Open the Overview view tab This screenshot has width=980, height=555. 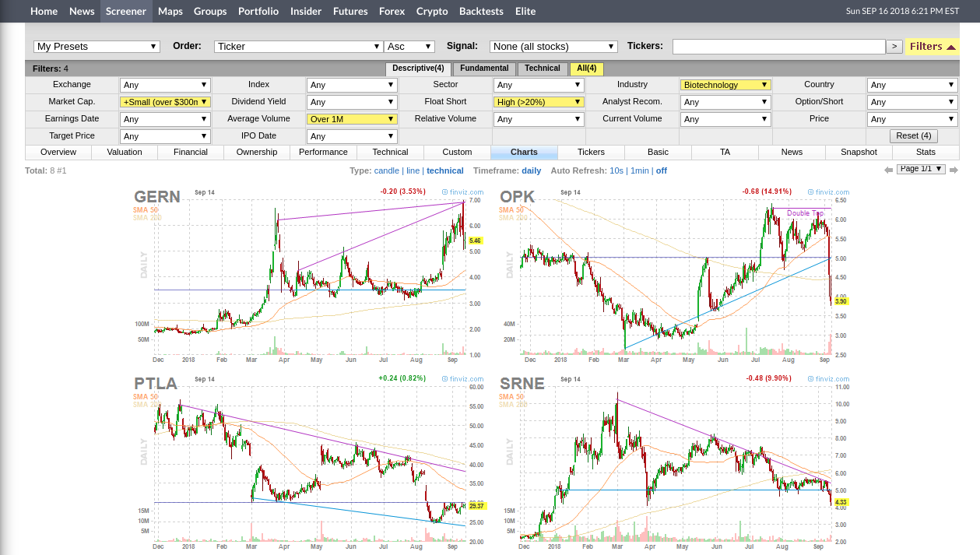click(x=58, y=153)
